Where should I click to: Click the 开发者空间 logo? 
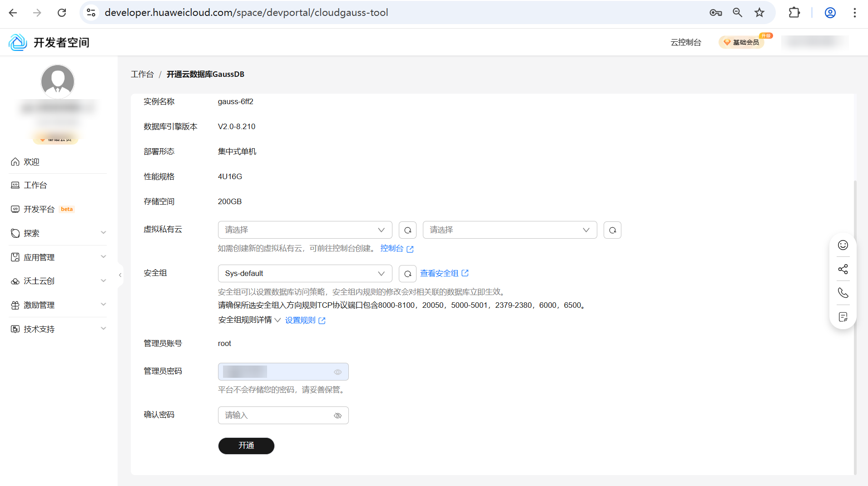(x=49, y=42)
